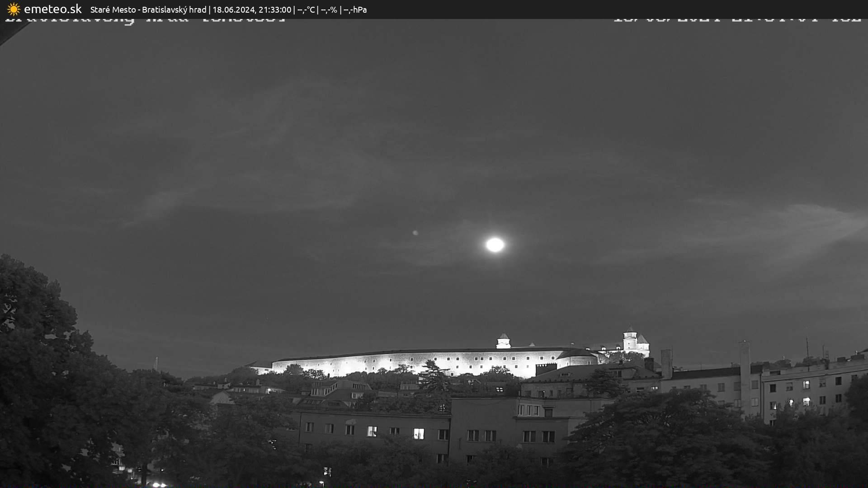Click the pressure hPa reading
Viewport: 868px width, 488px height.
(355, 9)
